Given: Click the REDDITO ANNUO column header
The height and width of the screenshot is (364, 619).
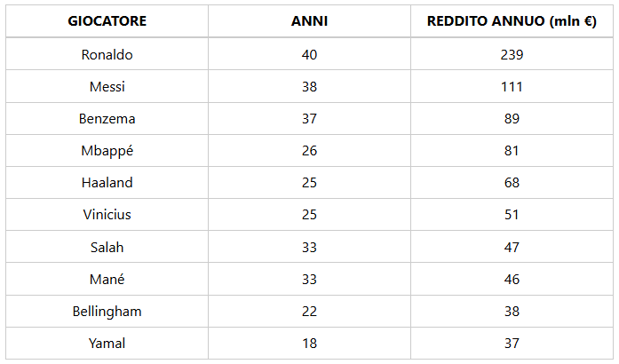Looking at the screenshot, I should click(511, 22).
